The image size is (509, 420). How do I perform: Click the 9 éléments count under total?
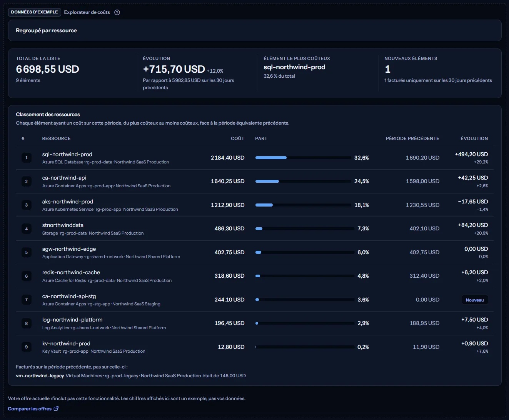[x=28, y=80]
